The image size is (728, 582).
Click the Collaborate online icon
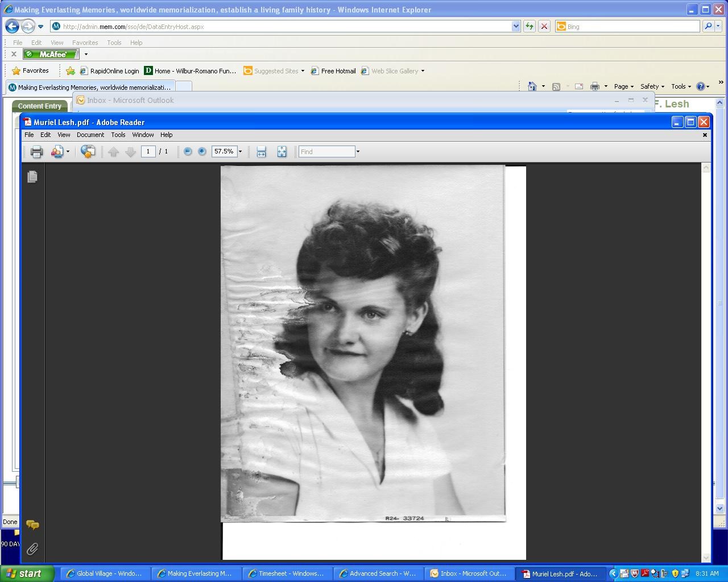(x=88, y=151)
